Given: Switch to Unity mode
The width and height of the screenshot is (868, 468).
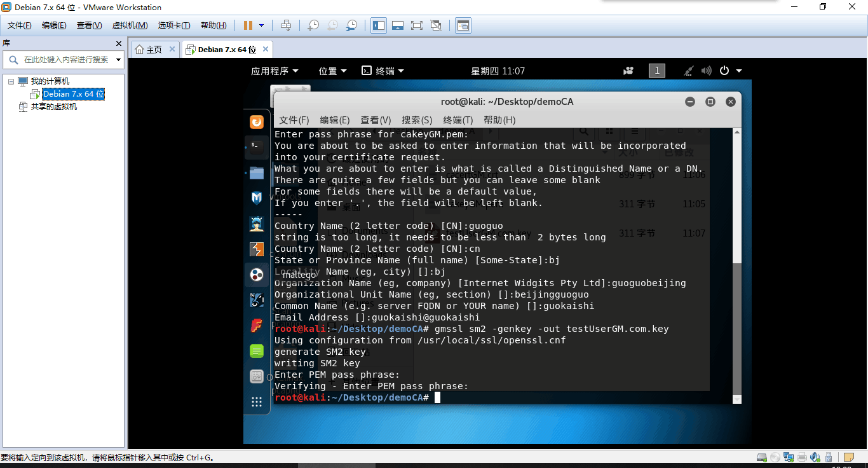Looking at the screenshot, I should (x=436, y=25).
